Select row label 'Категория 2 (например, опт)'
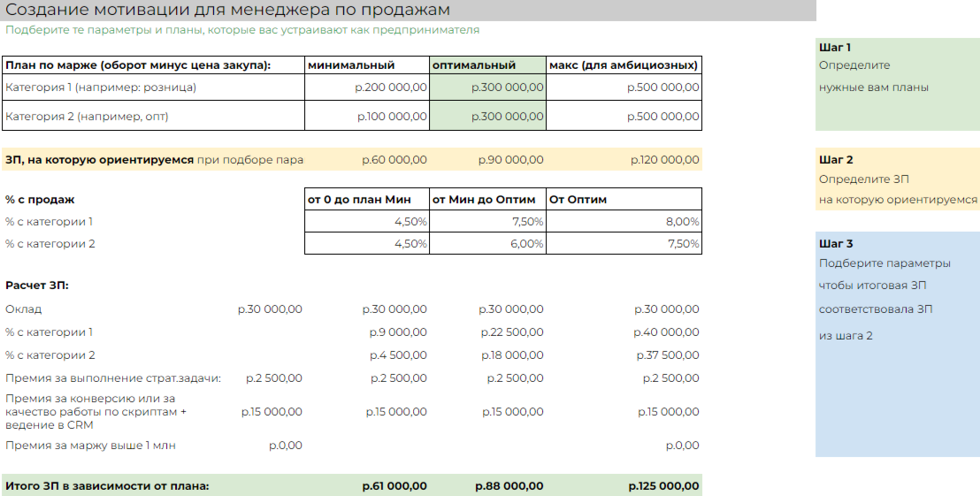Screen dimensions: 980x496 [x=87, y=116]
